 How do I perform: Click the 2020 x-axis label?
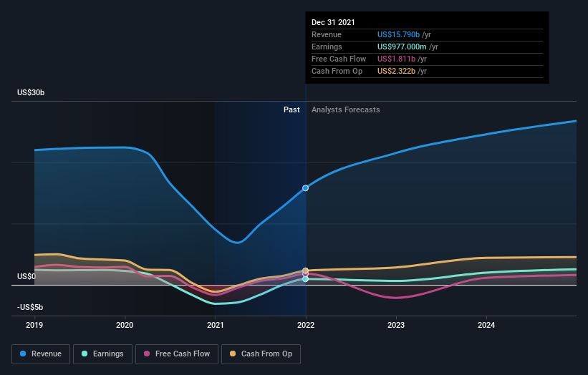point(125,325)
